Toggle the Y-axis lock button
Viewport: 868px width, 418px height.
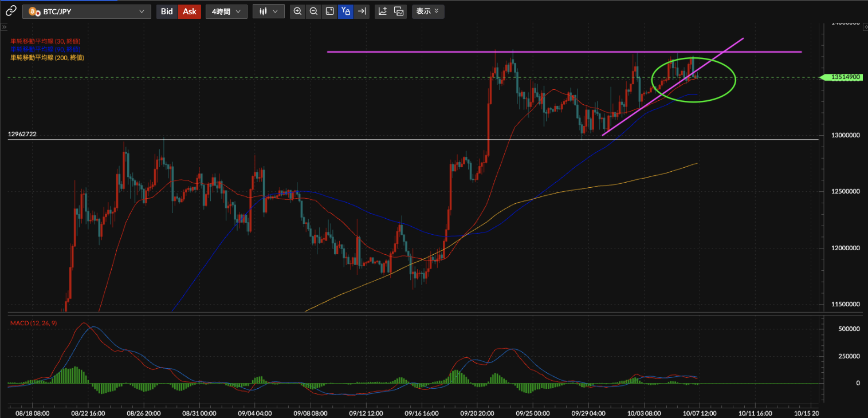point(345,11)
